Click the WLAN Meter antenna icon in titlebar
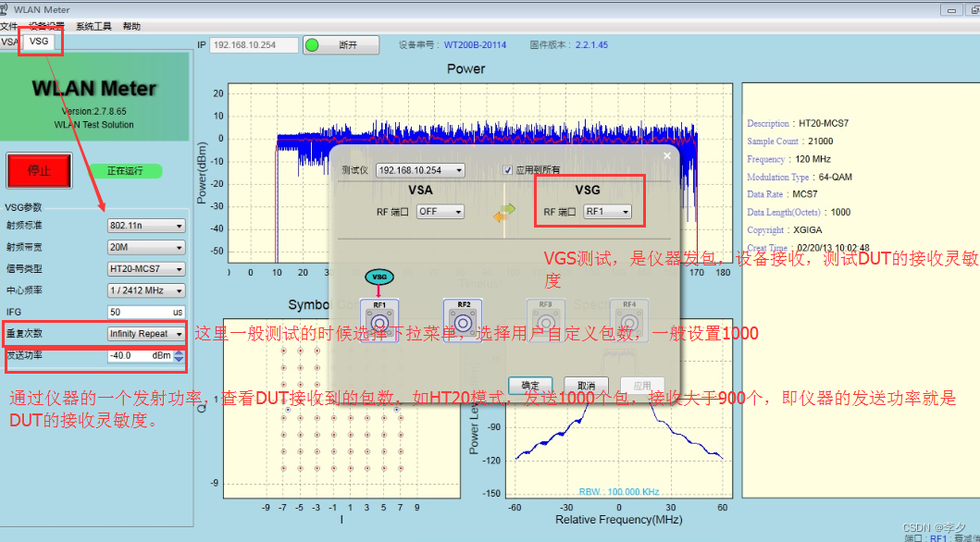Screen dimensions: 980x542 click(x=7, y=8)
